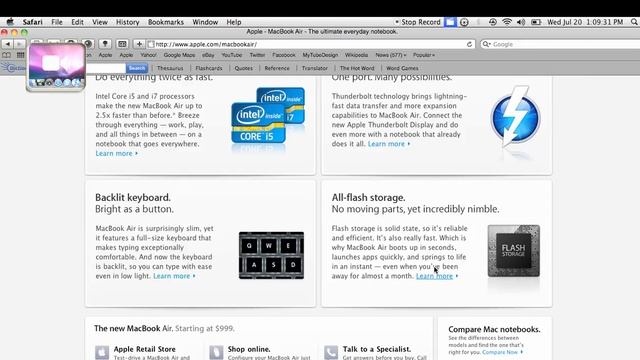
Task: Focus the Google search field
Action: 561,44
